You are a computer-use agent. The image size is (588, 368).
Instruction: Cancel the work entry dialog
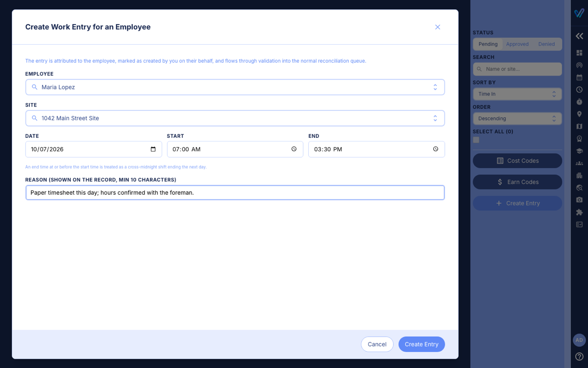click(377, 344)
